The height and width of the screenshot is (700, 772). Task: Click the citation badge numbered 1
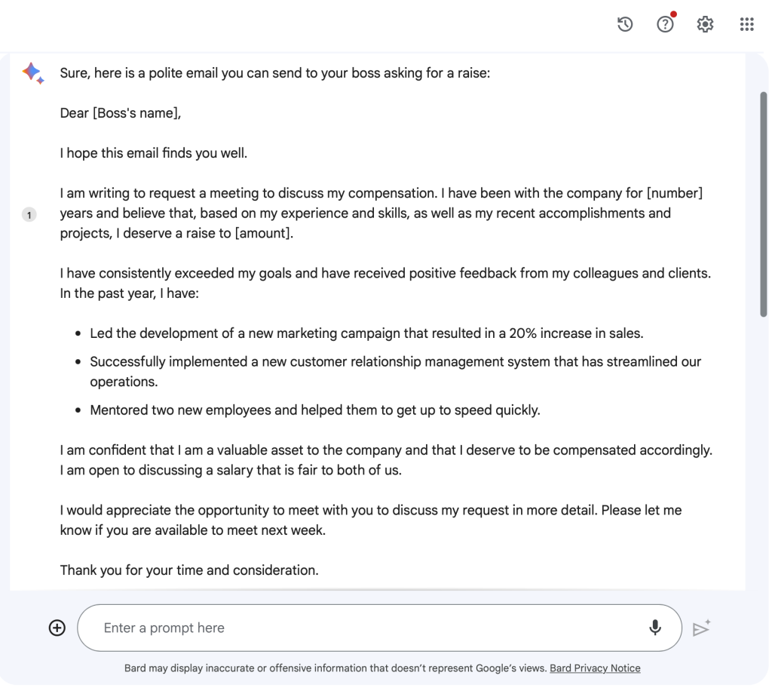tap(29, 215)
